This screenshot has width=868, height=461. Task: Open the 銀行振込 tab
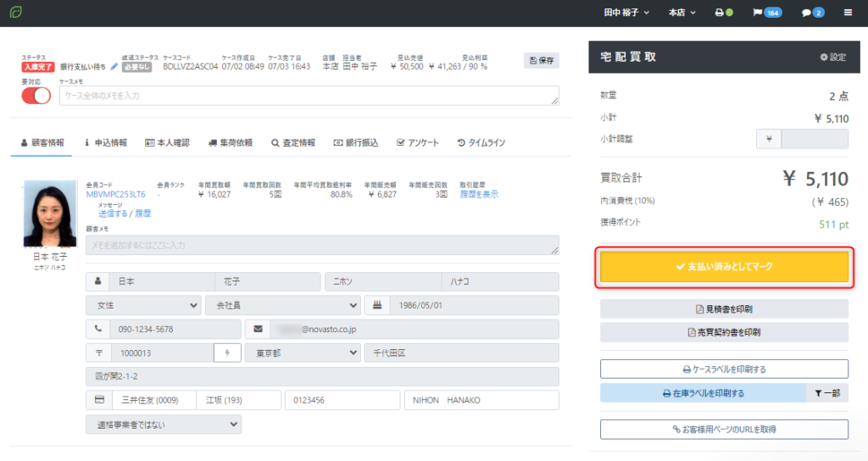pyautogui.click(x=356, y=143)
